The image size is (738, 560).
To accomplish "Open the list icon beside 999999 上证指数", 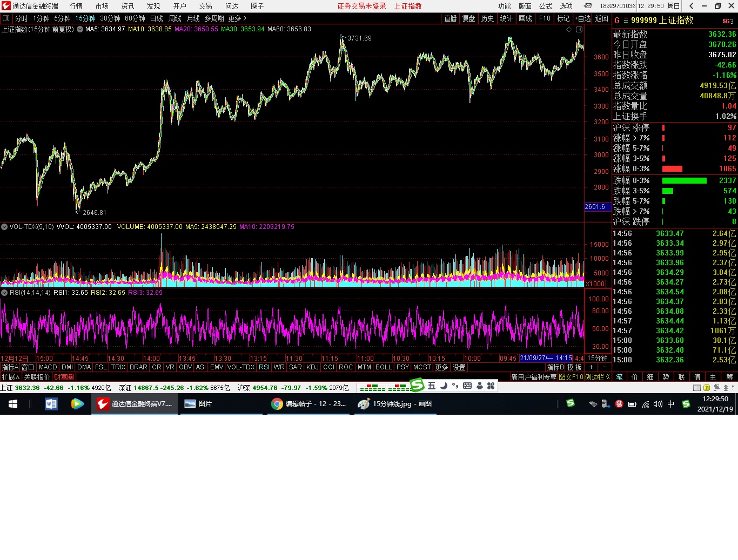I will tap(626, 21).
